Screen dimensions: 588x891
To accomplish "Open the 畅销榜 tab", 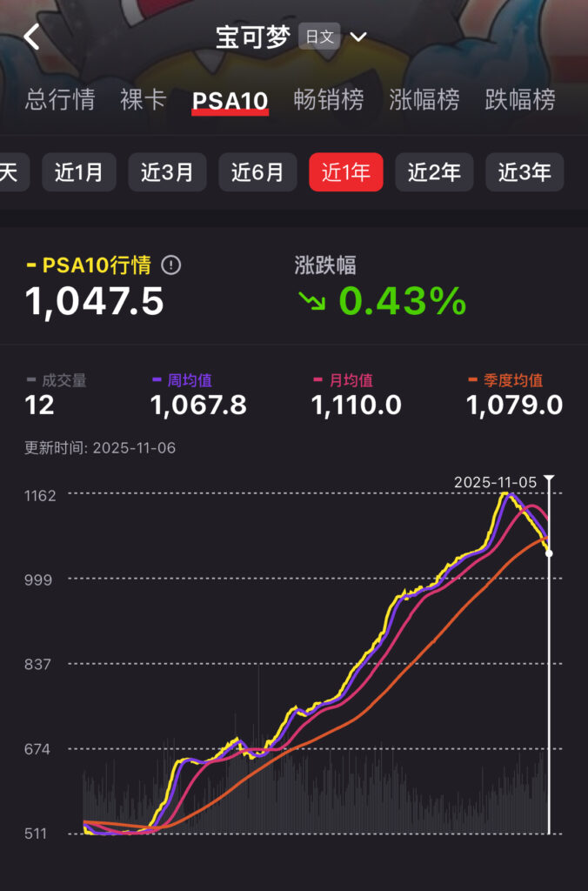I will coord(329,100).
